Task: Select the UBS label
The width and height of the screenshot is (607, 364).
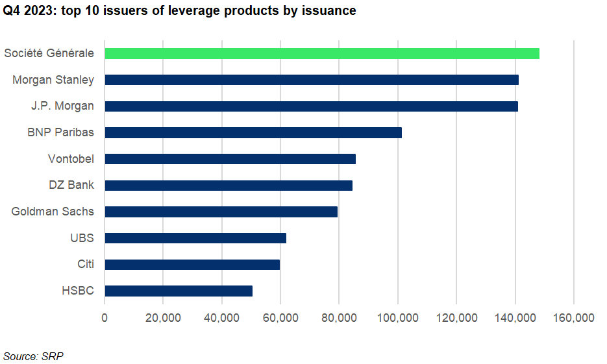Action: [82, 238]
